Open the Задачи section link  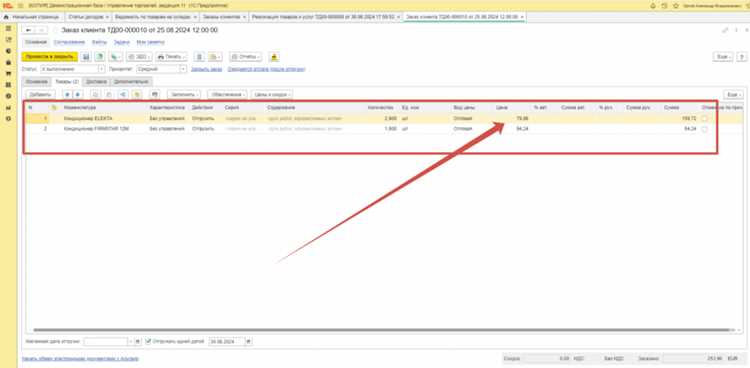(121, 42)
